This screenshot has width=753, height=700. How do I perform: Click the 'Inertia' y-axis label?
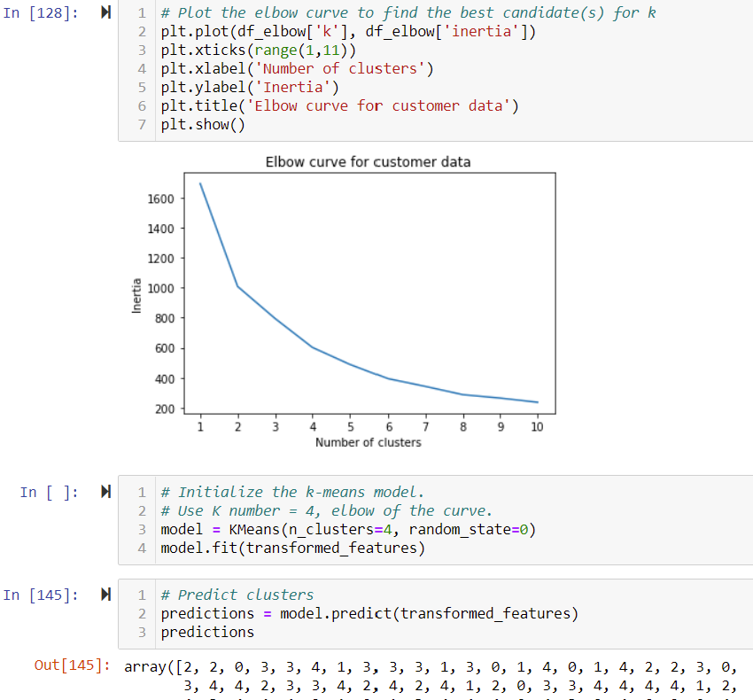(136, 296)
